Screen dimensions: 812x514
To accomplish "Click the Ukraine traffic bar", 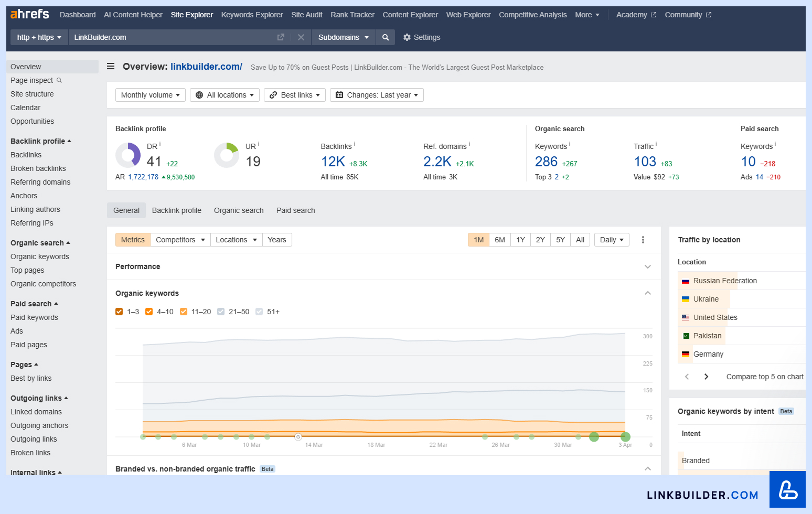I will [704, 299].
